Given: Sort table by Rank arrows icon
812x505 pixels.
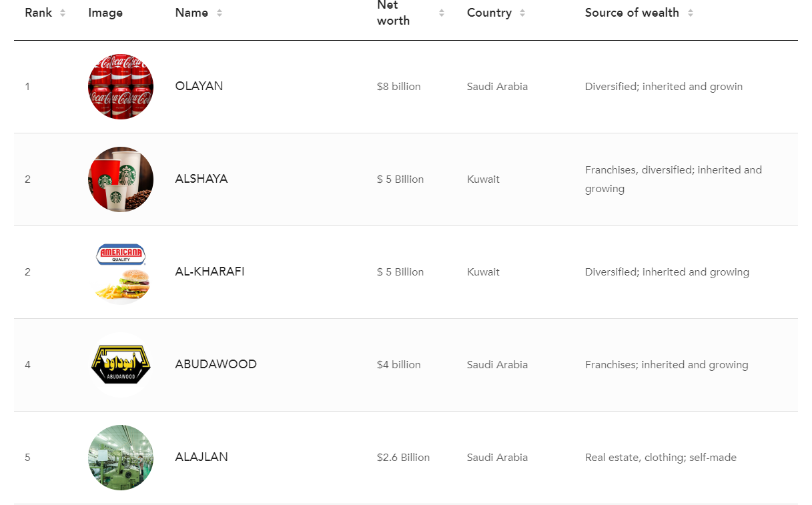Looking at the screenshot, I should [x=63, y=13].
